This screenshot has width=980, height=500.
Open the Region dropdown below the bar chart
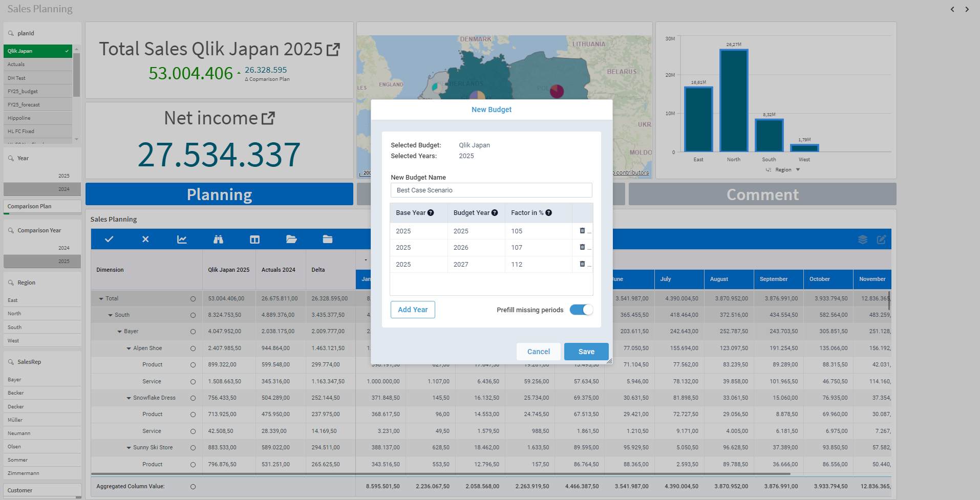(783, 169)
